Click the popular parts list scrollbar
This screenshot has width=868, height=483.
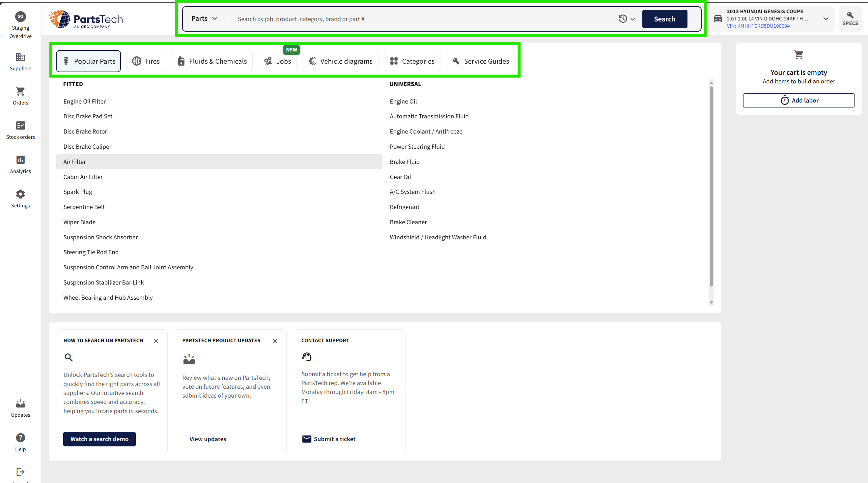pos(711,186)
